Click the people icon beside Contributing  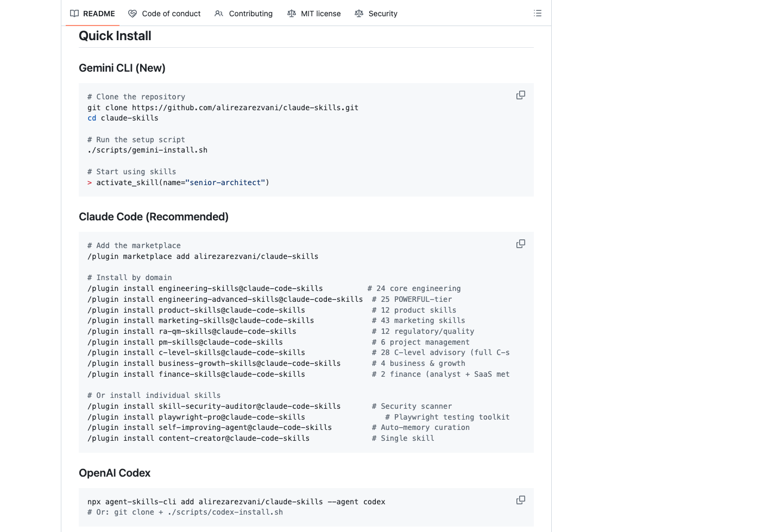coord(219,14)
